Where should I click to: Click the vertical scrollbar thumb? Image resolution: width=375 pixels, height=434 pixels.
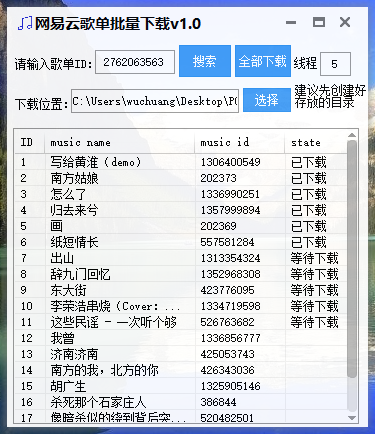tap(352, 258)
